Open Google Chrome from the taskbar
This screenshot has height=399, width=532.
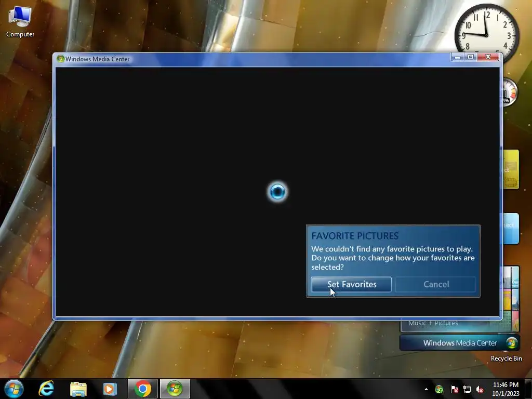pos(142,389)
